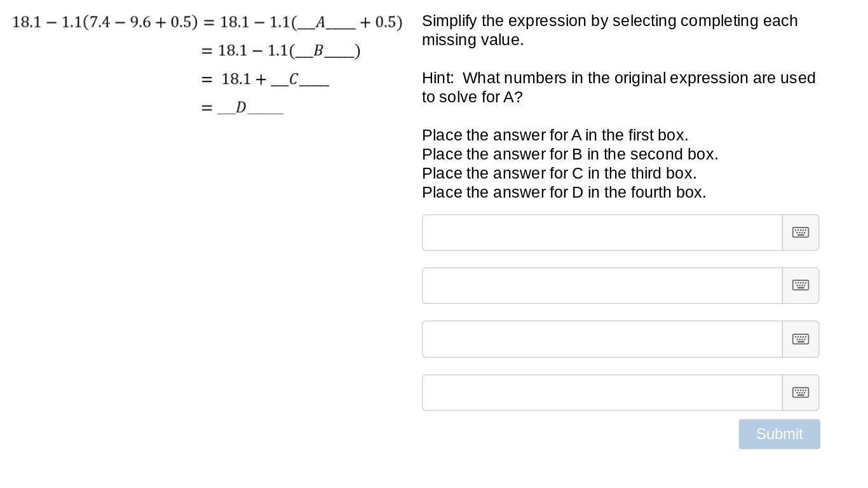Select the third answer input box

(x=601, y=339)
